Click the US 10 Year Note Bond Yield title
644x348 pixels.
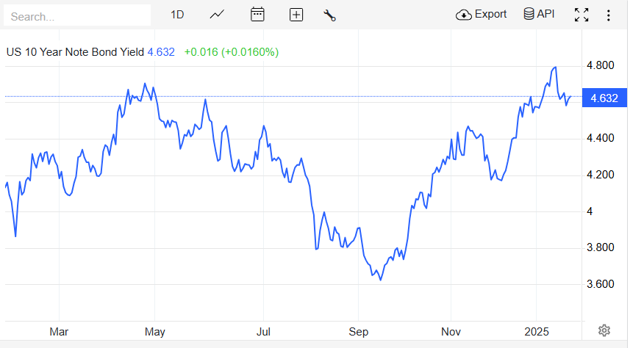[x=75, y=52]
